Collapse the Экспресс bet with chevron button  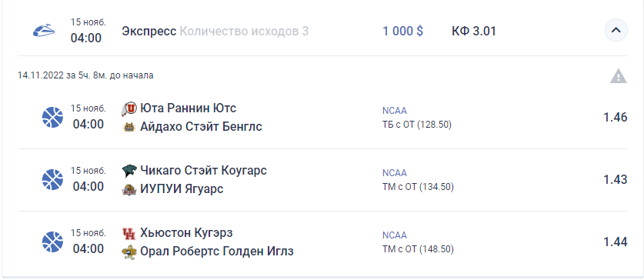(x=616, y=30)
